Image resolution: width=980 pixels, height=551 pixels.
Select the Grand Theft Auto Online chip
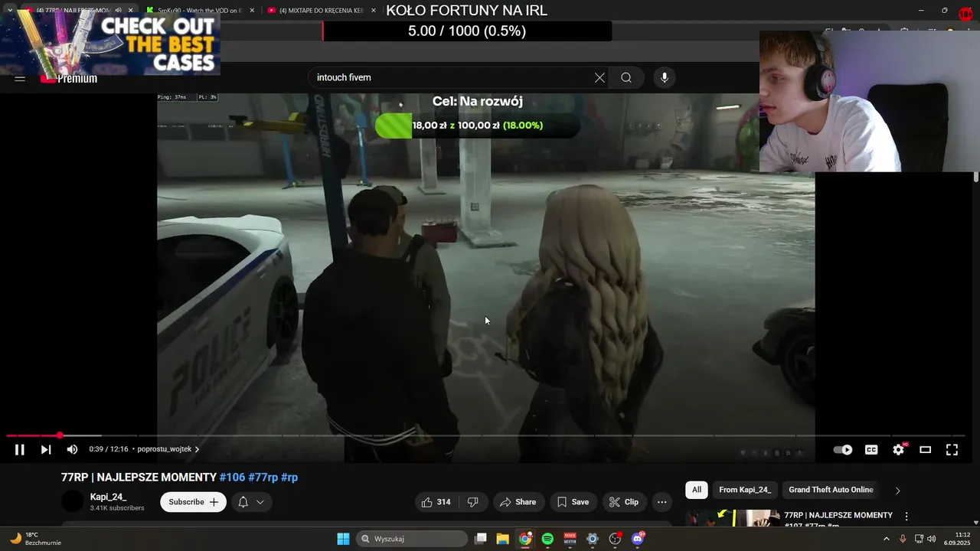click(x=831, y=490)
